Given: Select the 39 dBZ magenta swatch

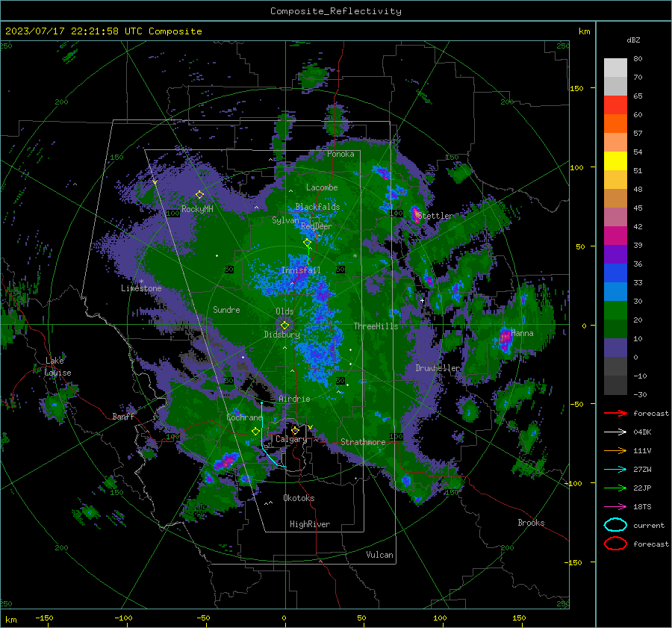Looking at the screenshot, I should [615, 235].
